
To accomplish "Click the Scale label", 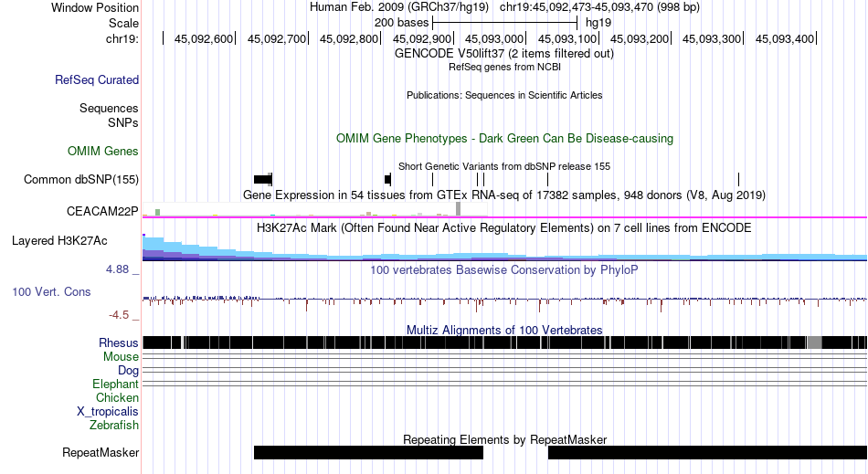I will 123,23.
